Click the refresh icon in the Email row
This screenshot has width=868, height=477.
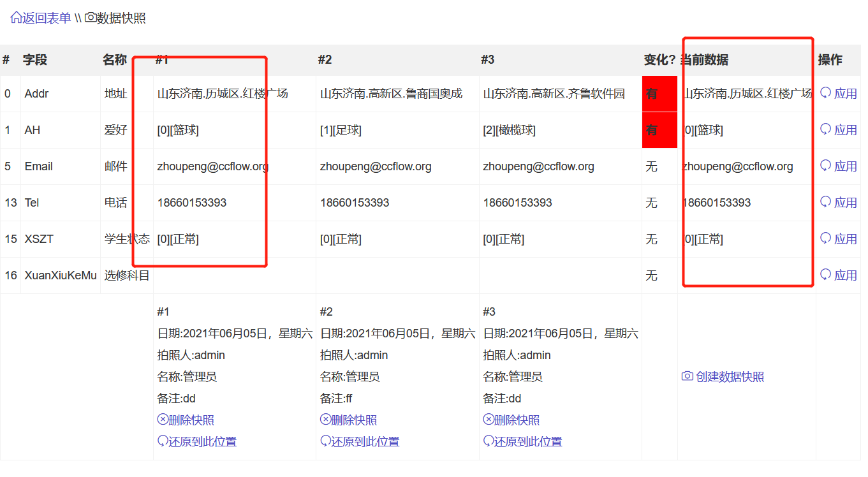point(826,166)
